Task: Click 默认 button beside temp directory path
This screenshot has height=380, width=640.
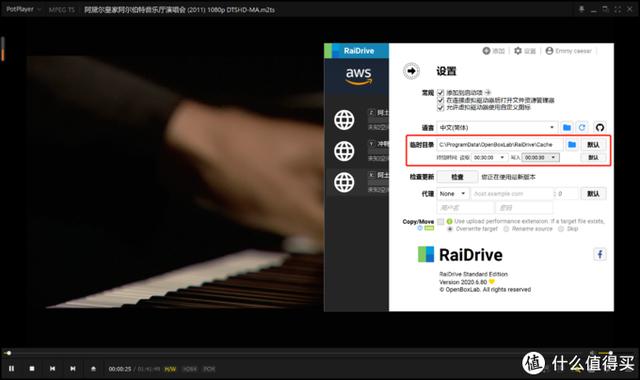Action: point(593,144)
